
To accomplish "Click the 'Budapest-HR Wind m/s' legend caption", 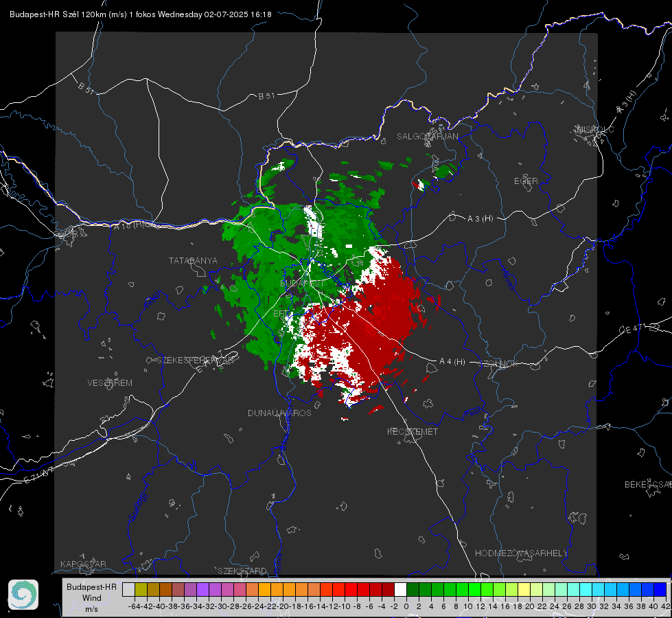I will click(92, 597).
